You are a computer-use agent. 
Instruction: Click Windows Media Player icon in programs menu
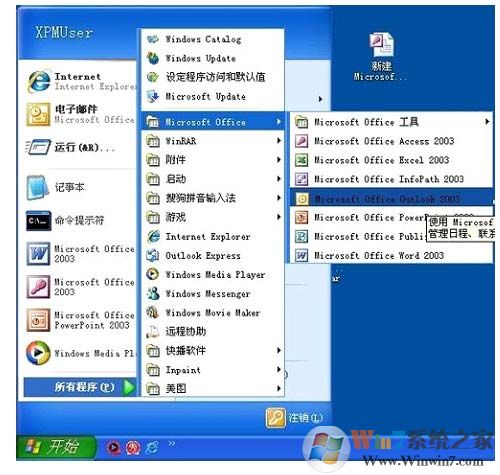[x=153, y=274]
